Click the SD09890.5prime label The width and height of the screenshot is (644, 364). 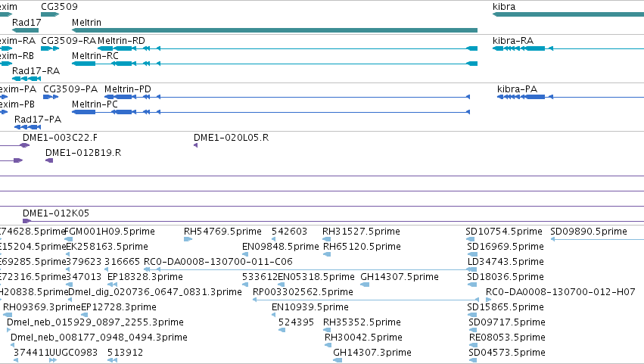(589, 232)
